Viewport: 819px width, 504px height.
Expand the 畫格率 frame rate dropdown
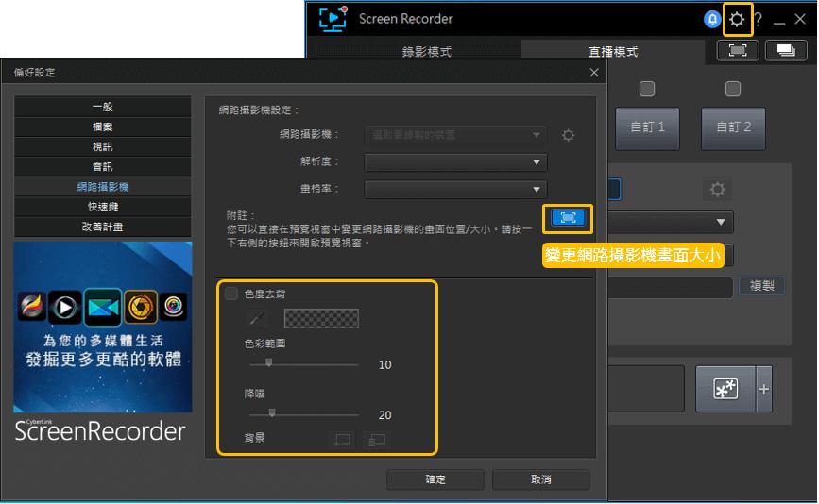[x=455, y=189]
